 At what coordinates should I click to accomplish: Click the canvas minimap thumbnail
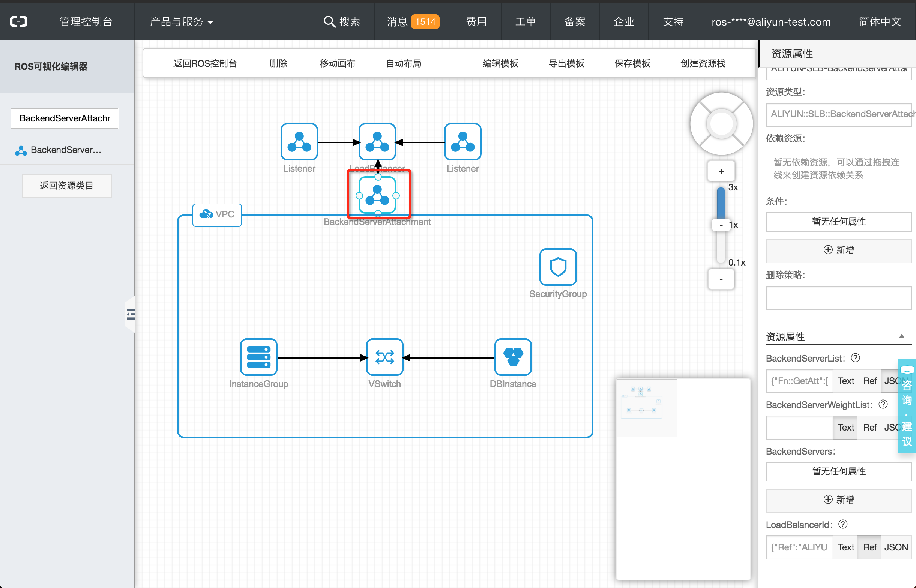click(x=647, y=408)
